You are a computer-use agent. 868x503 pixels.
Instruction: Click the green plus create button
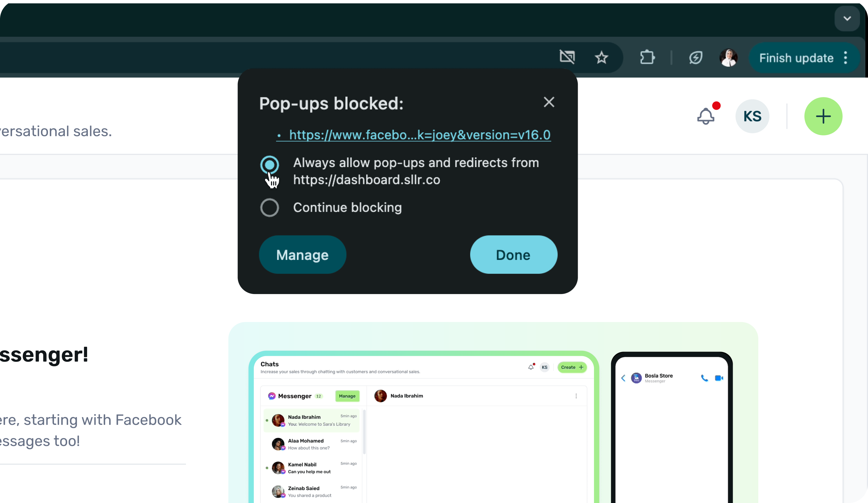tap(823, 116)
